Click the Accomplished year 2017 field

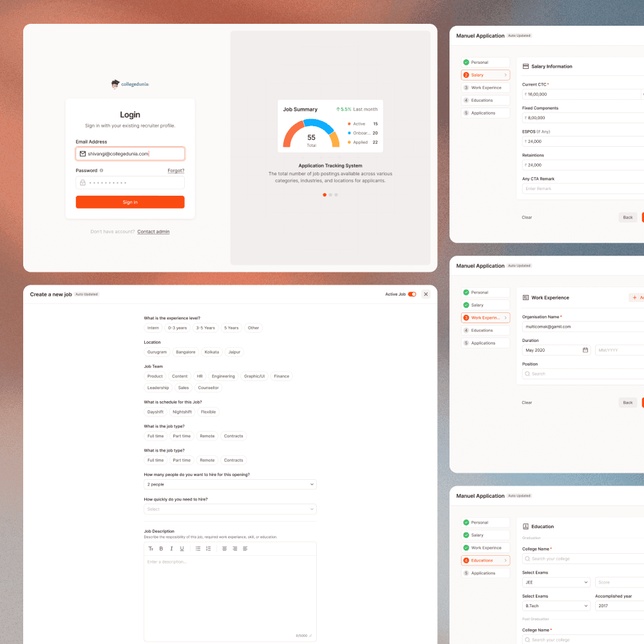(x=620, y=606)
